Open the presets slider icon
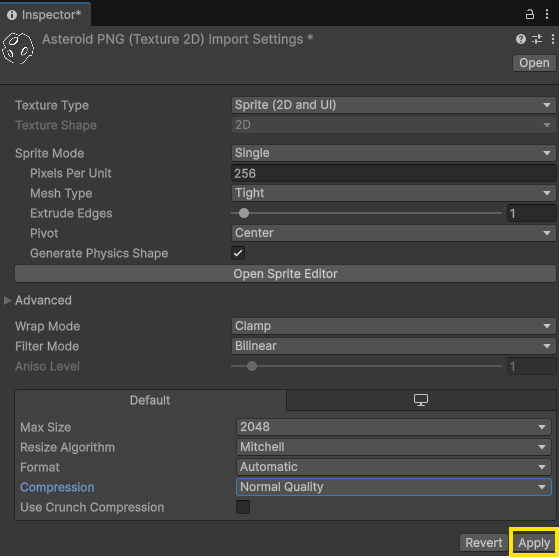This screenshot has height=558, width=560. point(537,39)
